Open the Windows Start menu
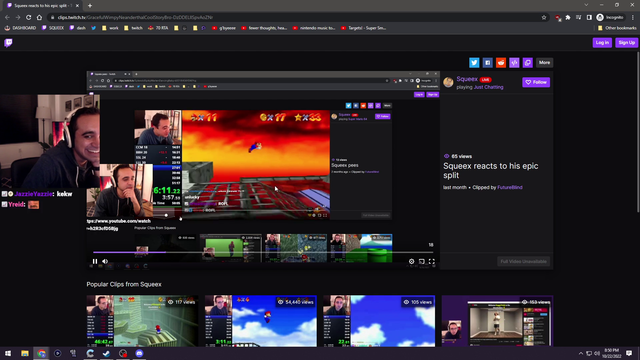This screenshot has height=360, width=640. (x=8, y=353)
